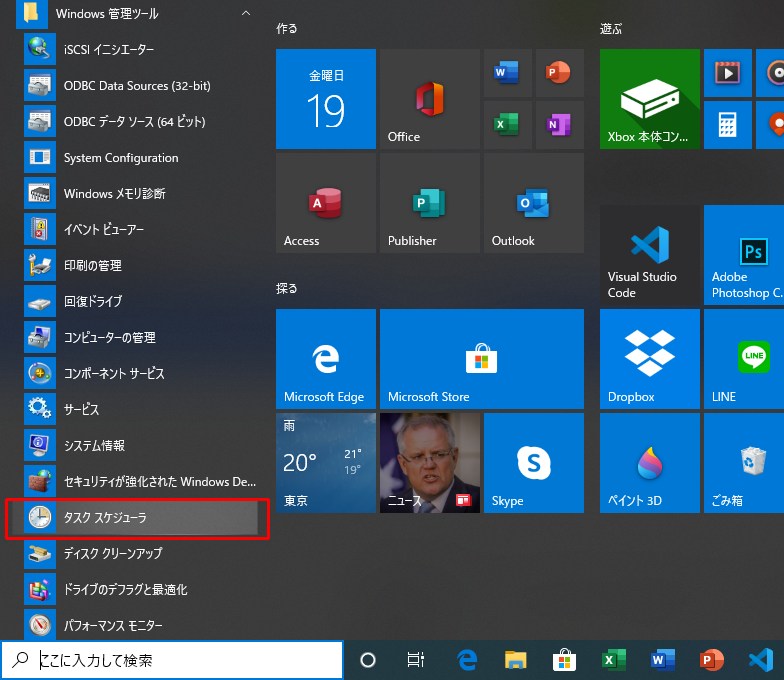Screen dimensions: 784x680
Task: Open the Visual Studio Code tile
Action: (x=649, y=255)
